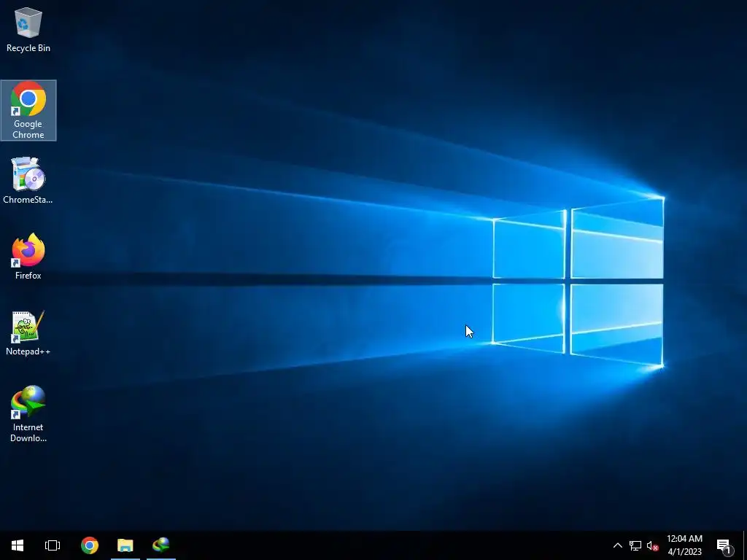The width and height of the screenshot is (747, 560).
Task: Select the Internet Download Manager desktop shortcut
Action: tap(28, 414)
